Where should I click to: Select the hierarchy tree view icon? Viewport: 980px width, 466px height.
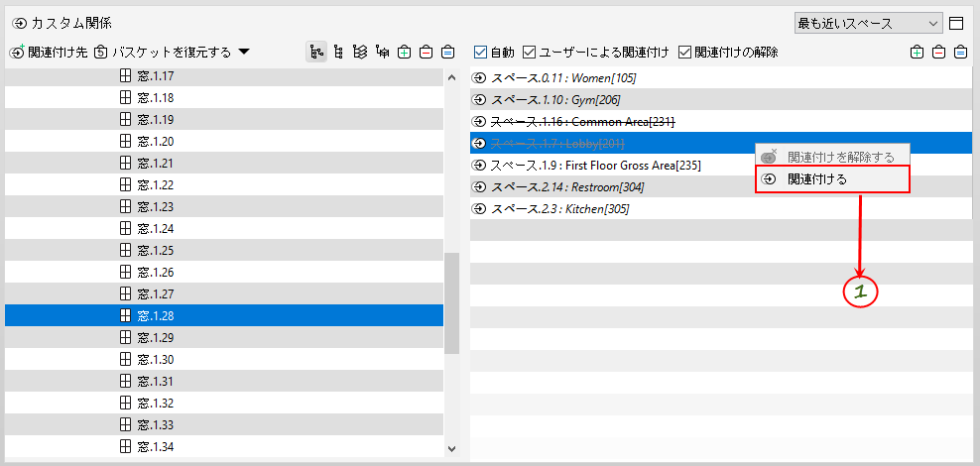point(316,53)
